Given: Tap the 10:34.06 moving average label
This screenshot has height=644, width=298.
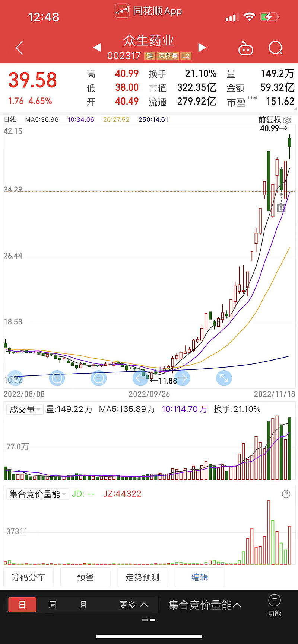Looking at the screenshot, I should pyautogui.click(x=81, y=120).
